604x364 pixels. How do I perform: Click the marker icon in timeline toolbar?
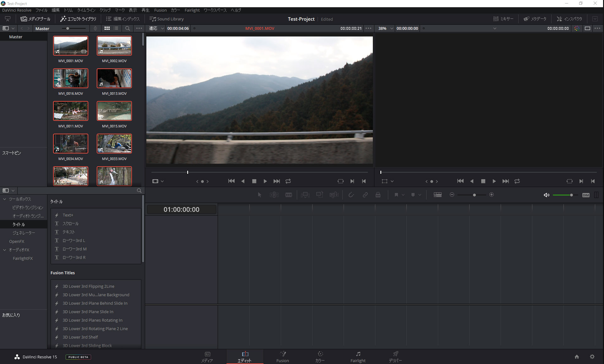tap(413, 195)
